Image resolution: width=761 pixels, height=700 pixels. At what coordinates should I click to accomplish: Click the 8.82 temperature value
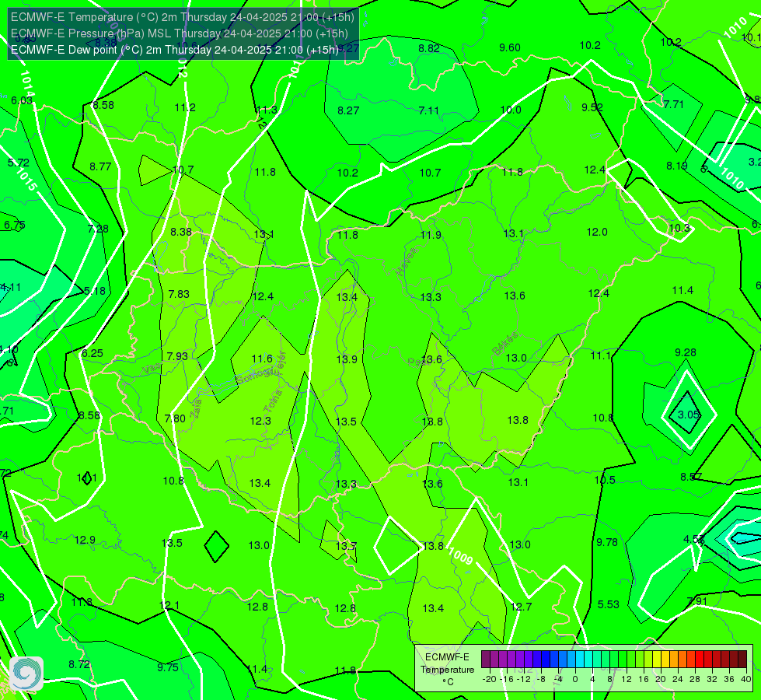tap(429, 48)
